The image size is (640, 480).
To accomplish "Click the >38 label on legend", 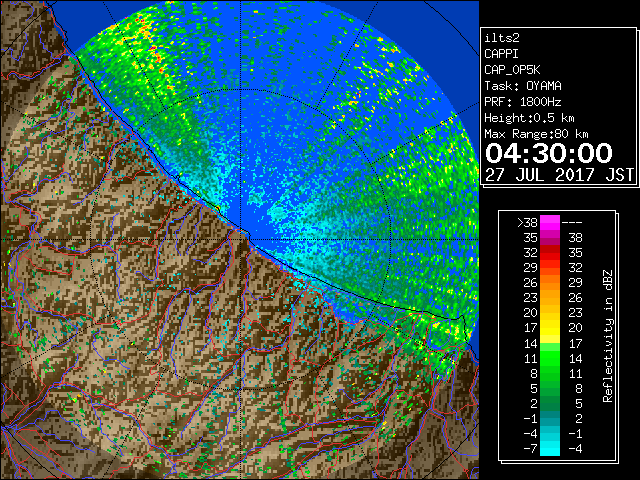I will (527, 223).
